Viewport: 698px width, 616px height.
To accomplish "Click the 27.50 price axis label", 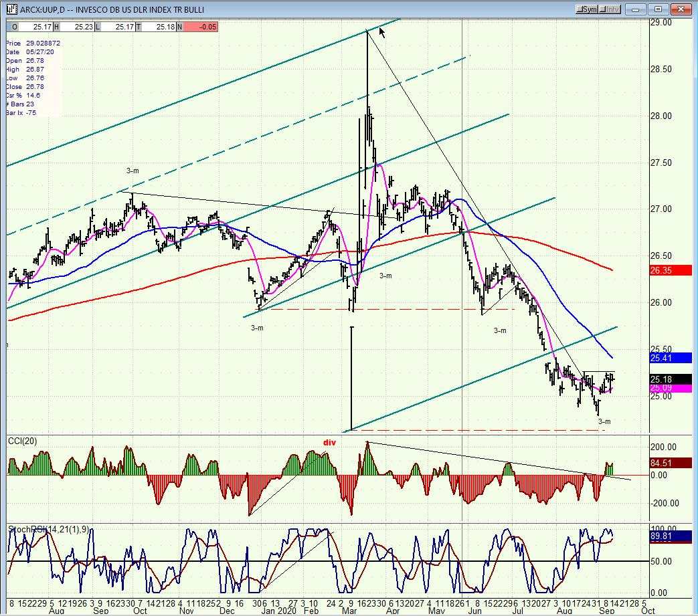I will [x=661, y=163].
